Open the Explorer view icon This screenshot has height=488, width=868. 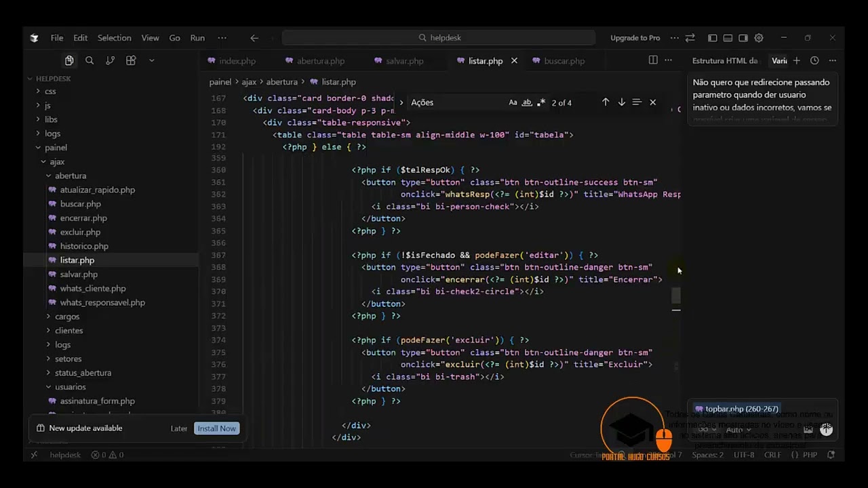pos(69,60)
